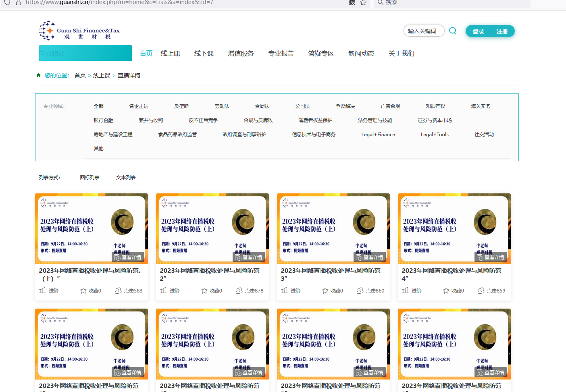Click the star icon next to 收藏0 on the first course card
Image resolution: width=566 pixels, height=392 pixels.
(x=83, y=290)
